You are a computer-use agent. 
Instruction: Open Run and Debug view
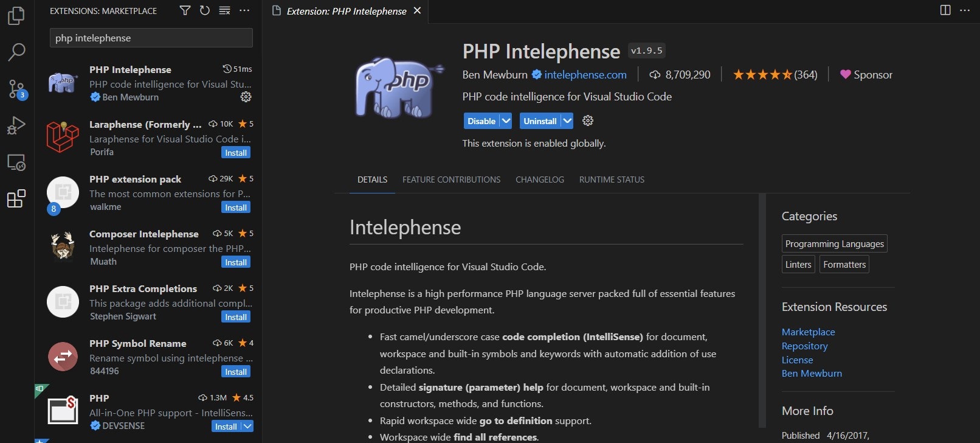(16, 126)
